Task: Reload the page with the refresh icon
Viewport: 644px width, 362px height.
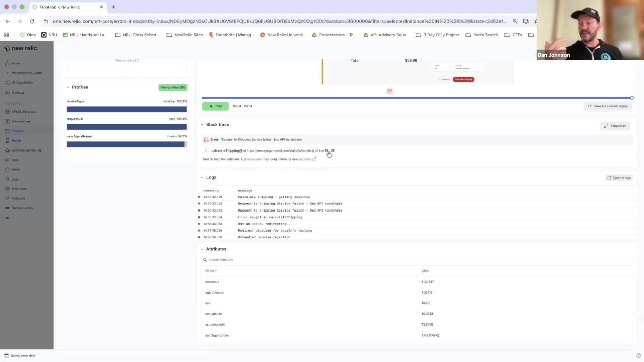Action: coord(32,21)
